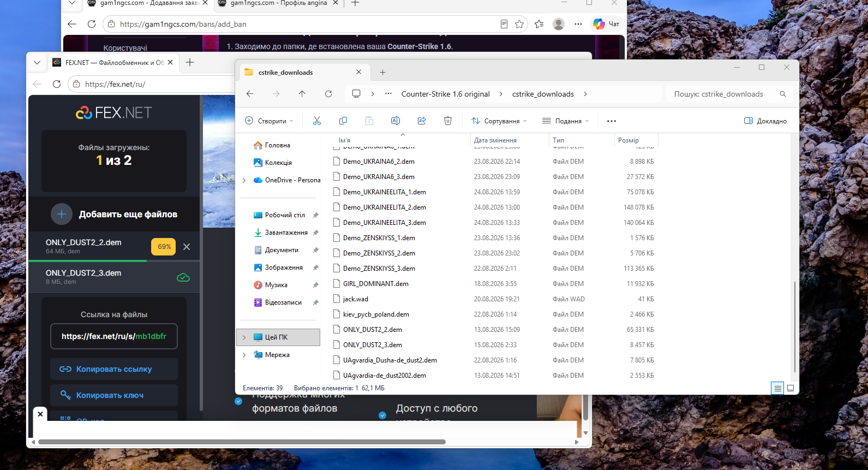Image resolution: width=868 pixels, height=470 pixels.
Task: Open Музика in Explorer sidebar
Action: click(276, 285)
